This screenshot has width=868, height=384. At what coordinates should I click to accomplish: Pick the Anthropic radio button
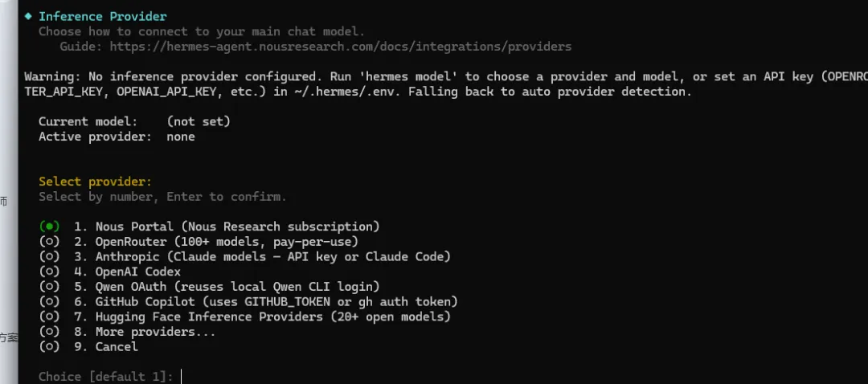tap(49, 256)
